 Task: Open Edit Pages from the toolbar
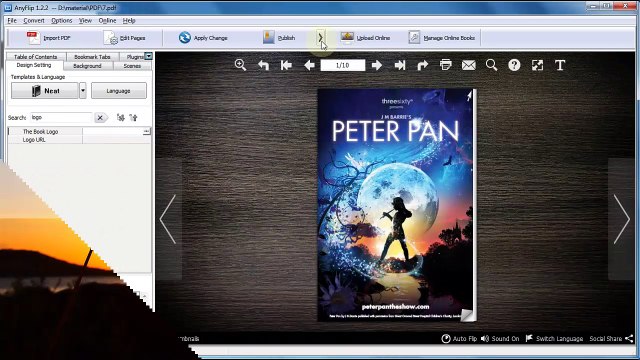click(x=124, y=38)
